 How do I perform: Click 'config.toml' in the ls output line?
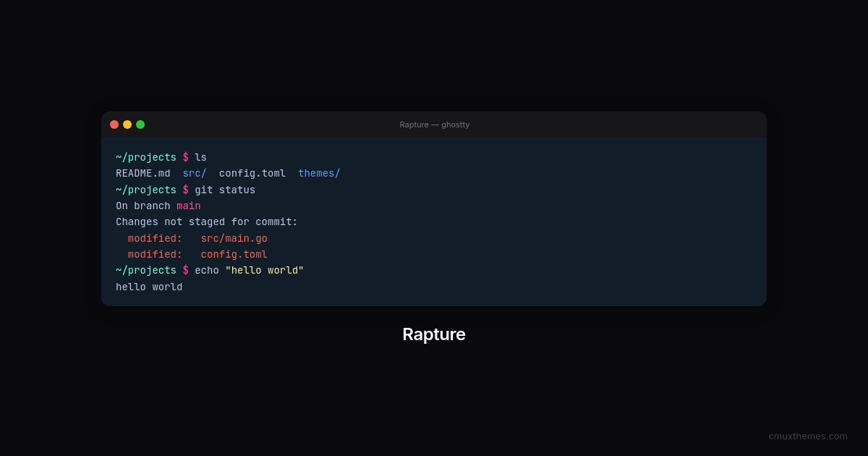click(252, 174)
